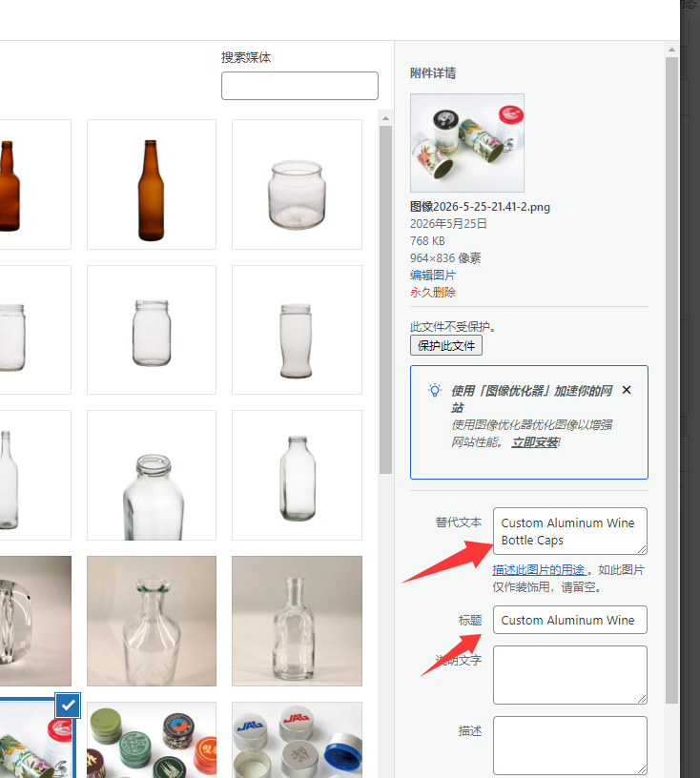Click the 保护此文件 button
The width and height of the screenshot is (700, 778).
tap(446, 345)
